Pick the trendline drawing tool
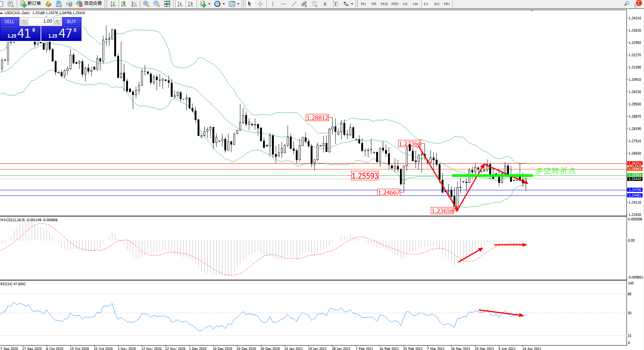Viewport: 644px width, 350px height. [294, 4]
